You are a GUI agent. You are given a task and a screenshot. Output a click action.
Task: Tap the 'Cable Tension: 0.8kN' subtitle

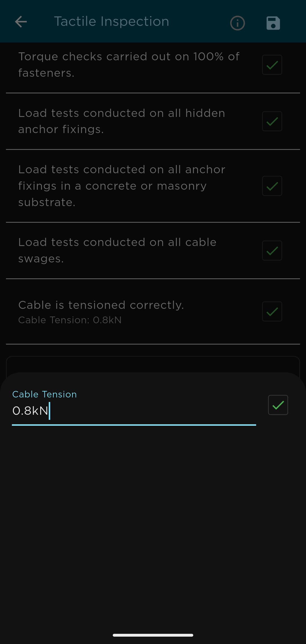(70, 320)
